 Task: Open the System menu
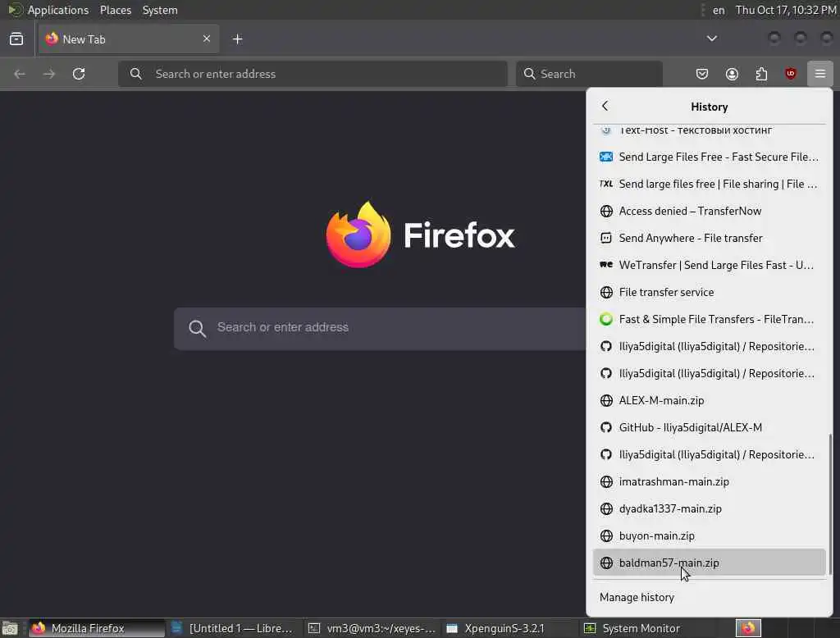(x=160, y=10)
